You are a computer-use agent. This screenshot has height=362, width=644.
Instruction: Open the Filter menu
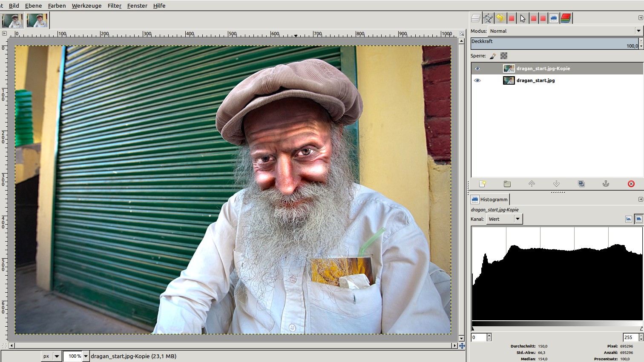(114, 6)
